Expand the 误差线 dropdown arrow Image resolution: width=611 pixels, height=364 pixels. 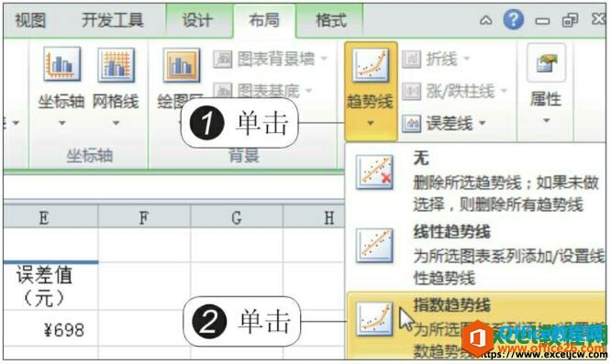(x=483, y=124)
